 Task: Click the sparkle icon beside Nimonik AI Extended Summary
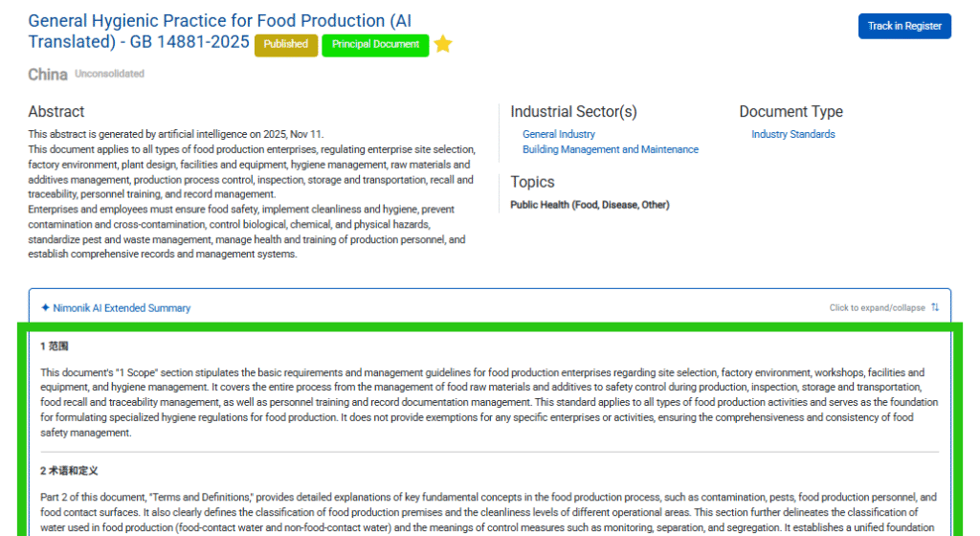click(45, 308)
